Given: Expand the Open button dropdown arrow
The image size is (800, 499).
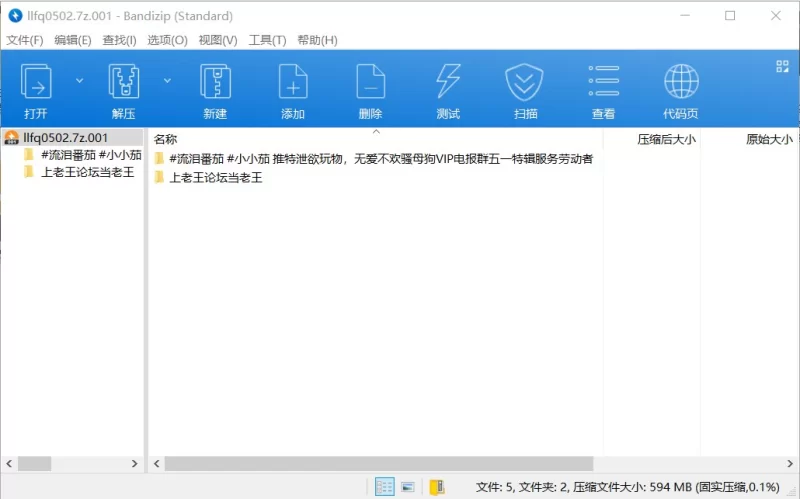Looking at the screenshot, I should point(80,81).
